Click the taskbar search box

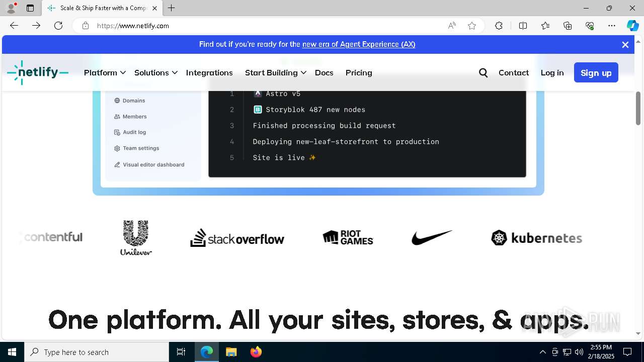97,352
